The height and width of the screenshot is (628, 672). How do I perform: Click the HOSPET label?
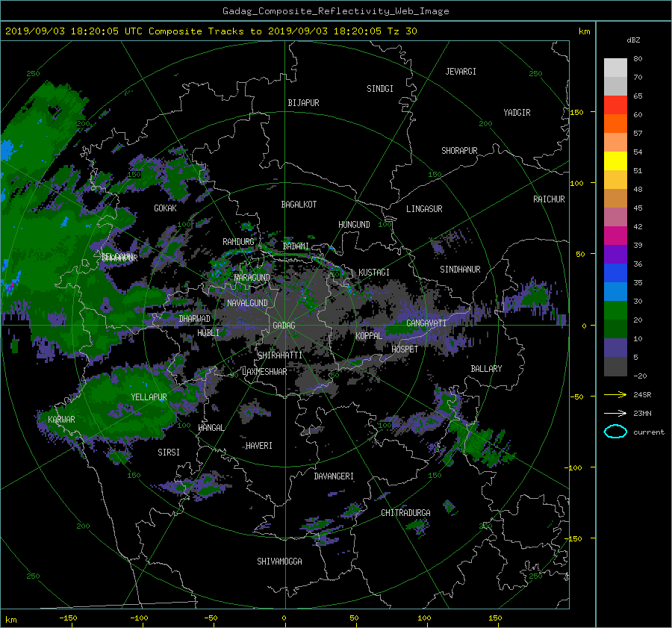(405, 349)
